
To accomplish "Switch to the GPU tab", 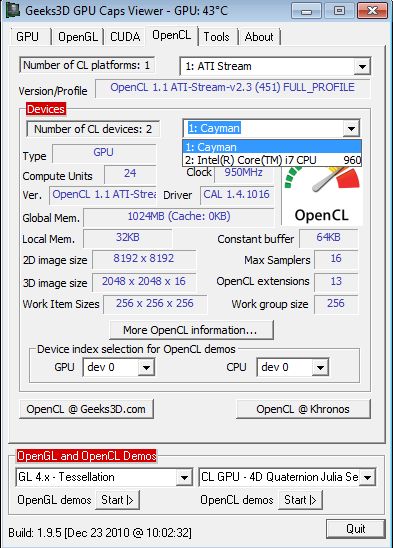I will click(x=28, y=37).
